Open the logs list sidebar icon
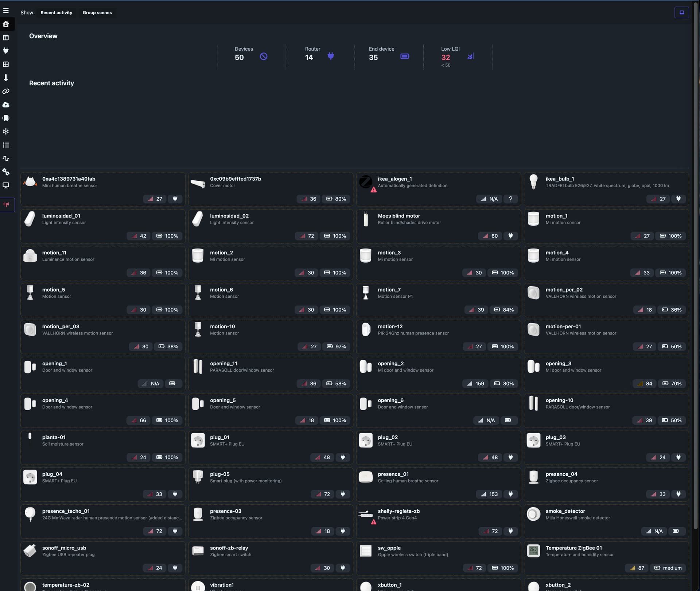700x591 pixels. [x=6, y=145]
